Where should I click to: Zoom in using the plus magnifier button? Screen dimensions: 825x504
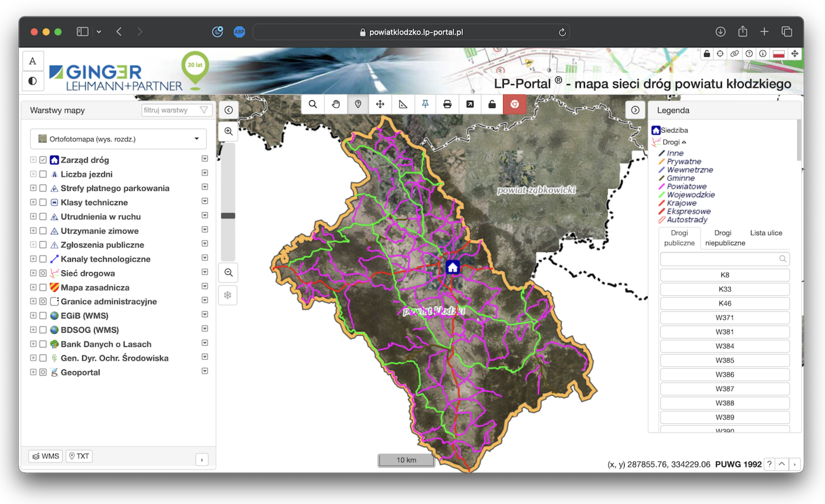click(228, 131)
